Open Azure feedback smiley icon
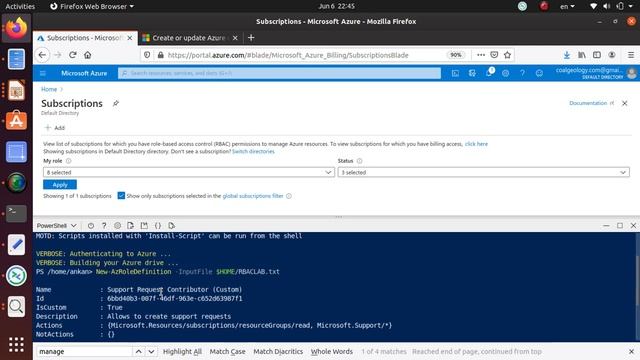This screenshot has width=640, height=360. coord(539,73)
